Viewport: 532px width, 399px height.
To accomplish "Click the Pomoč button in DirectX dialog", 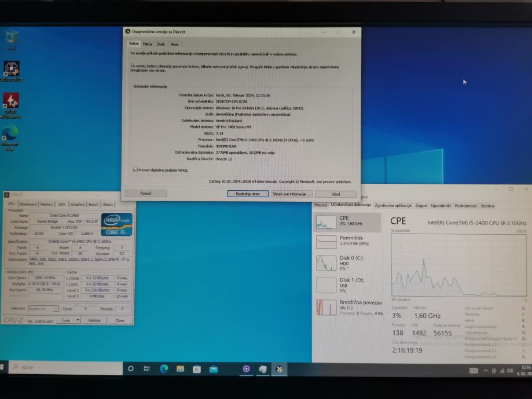I will click(x=146, y=193).
